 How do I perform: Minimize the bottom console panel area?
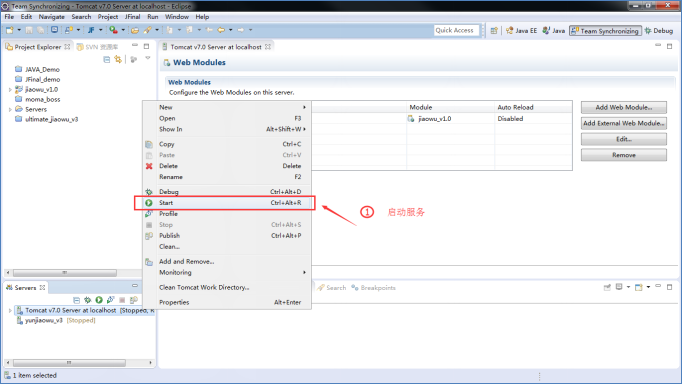(x=658, y=286)
